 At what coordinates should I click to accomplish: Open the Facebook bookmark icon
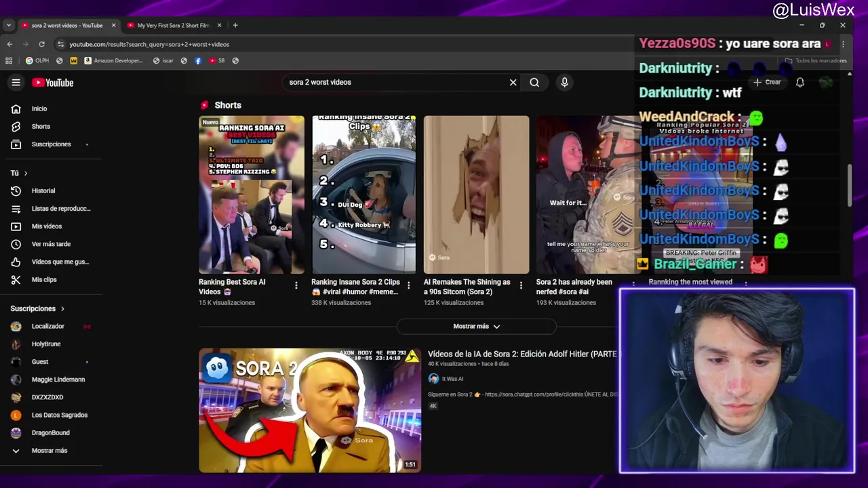click(198, 60)
